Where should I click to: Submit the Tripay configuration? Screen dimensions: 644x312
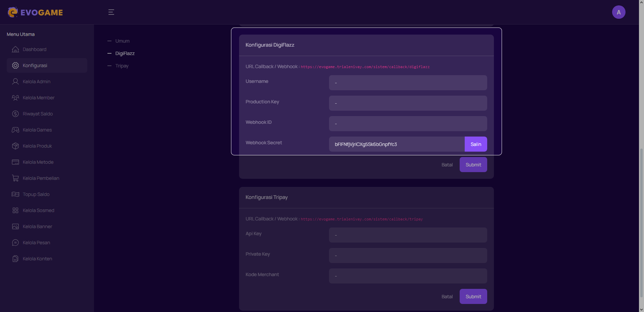[x=473, y=297]
